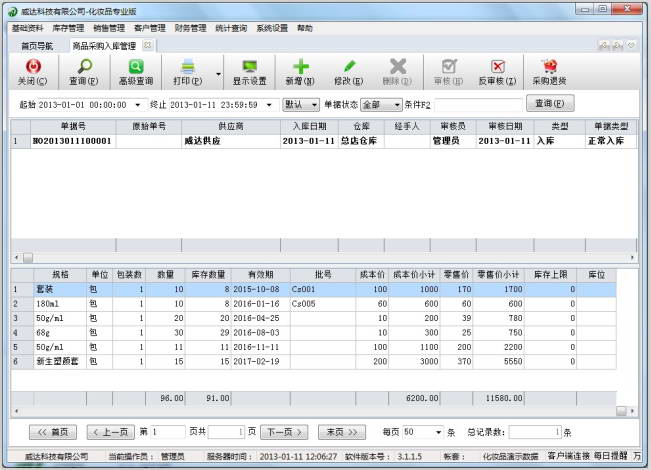Click the 下一页 next page button
651x470 pixels.
pos(284,432)
